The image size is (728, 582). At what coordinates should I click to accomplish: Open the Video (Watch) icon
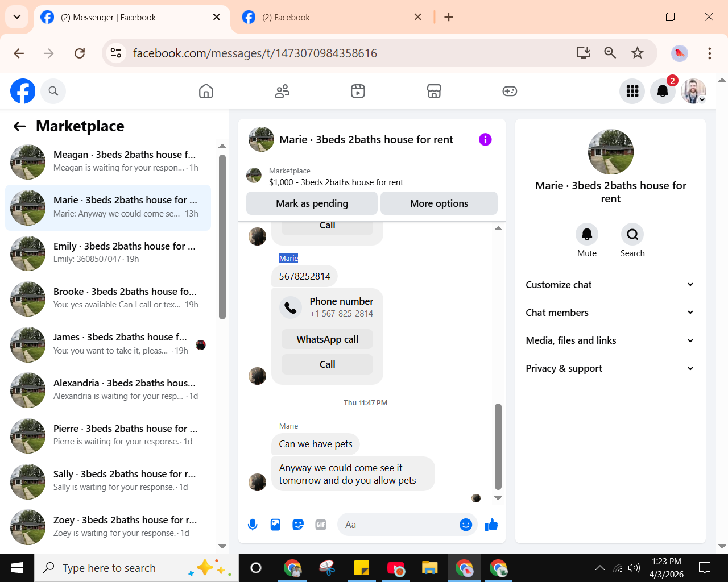(x=358, y=91)
